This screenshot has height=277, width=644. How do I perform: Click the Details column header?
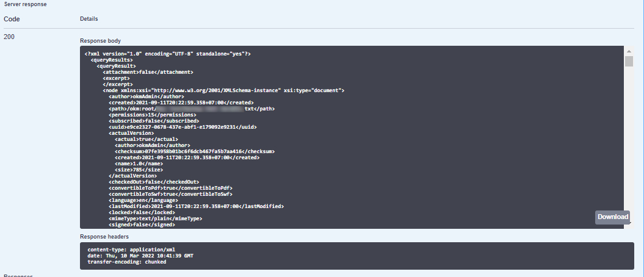tap(89, 19)
